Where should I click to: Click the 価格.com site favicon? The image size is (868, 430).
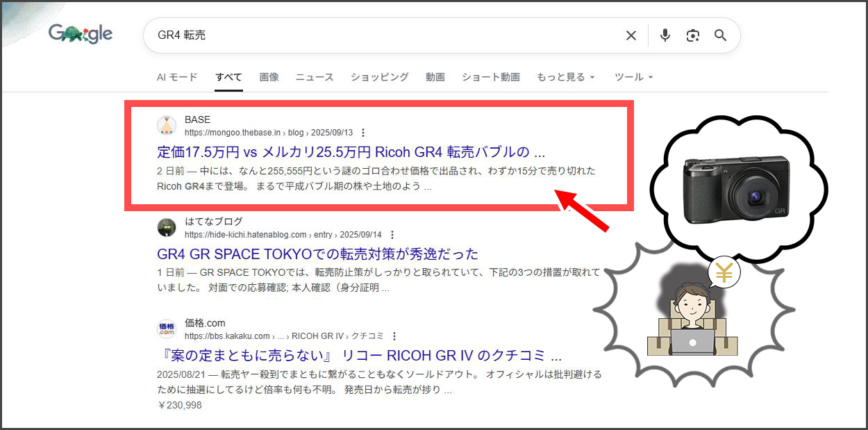point(167,329)
